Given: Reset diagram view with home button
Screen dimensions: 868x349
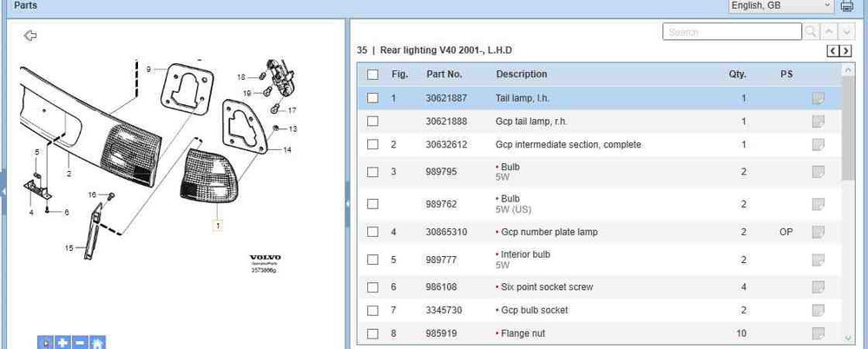Looking at the screenshot, I should coord(97,342).
